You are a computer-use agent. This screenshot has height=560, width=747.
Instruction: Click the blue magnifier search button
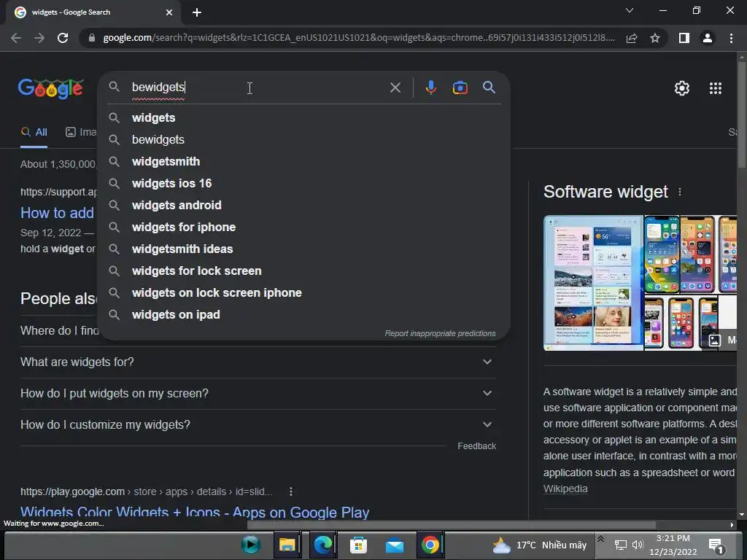(x=489, y=87)
